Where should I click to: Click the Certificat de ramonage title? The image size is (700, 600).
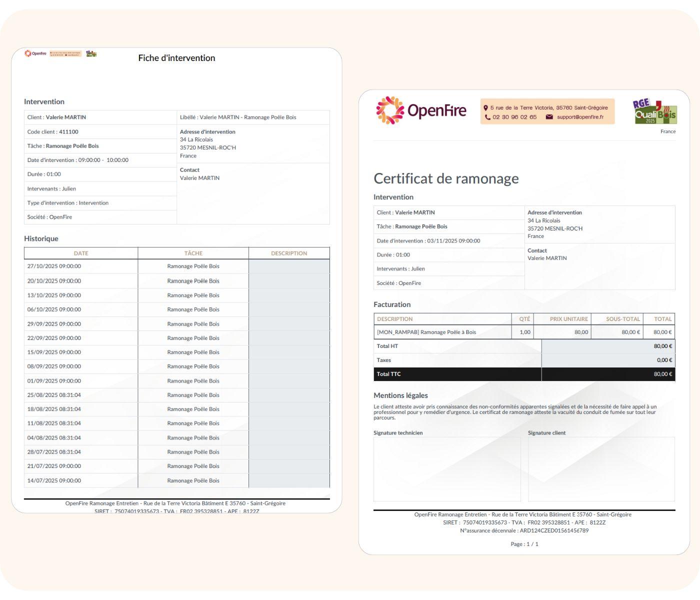point(446,178)
